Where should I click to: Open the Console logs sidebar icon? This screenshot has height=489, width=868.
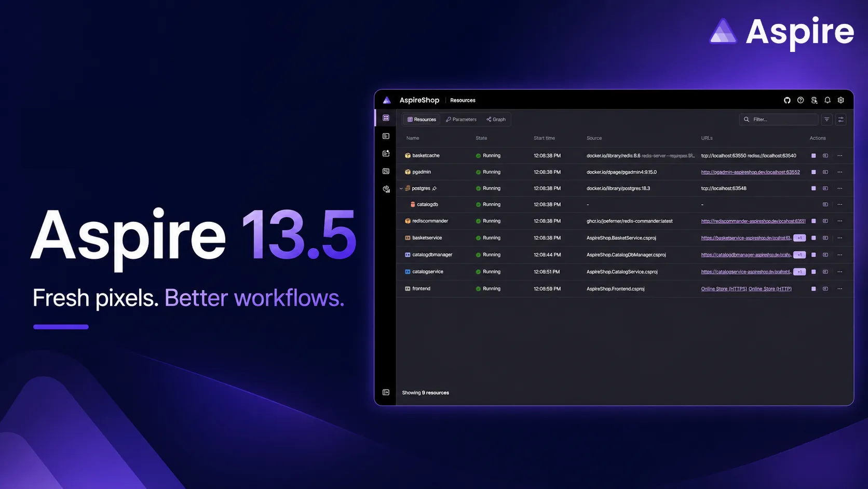386,136
